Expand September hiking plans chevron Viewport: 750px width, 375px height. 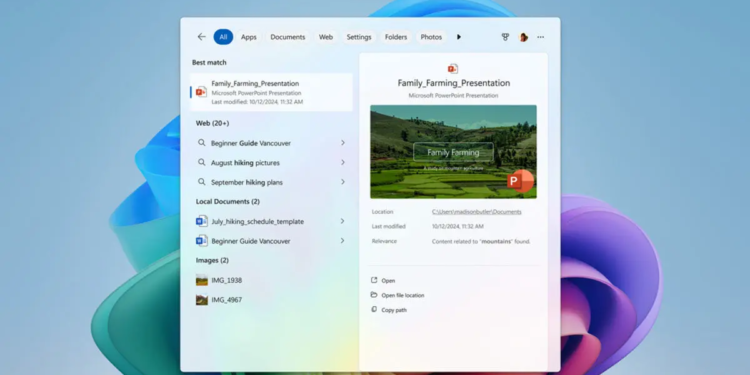coord(342,182)
